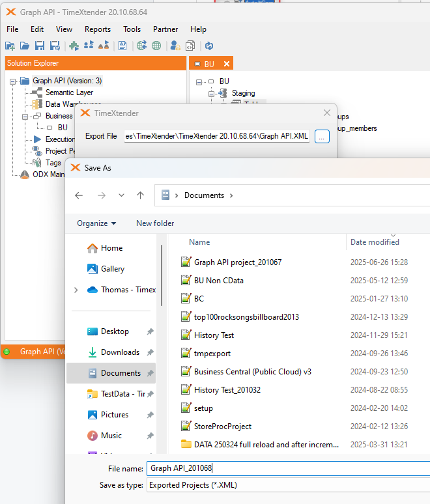430x504 pixels.
Task: Click the document report toolbar icon
Action: [x=122, y=46]
